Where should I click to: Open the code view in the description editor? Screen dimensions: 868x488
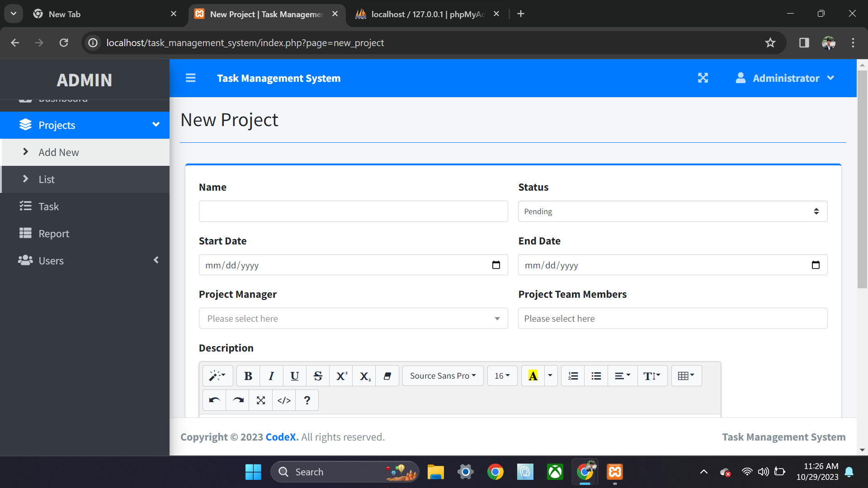pyautogui.click(x=284, y=400)
